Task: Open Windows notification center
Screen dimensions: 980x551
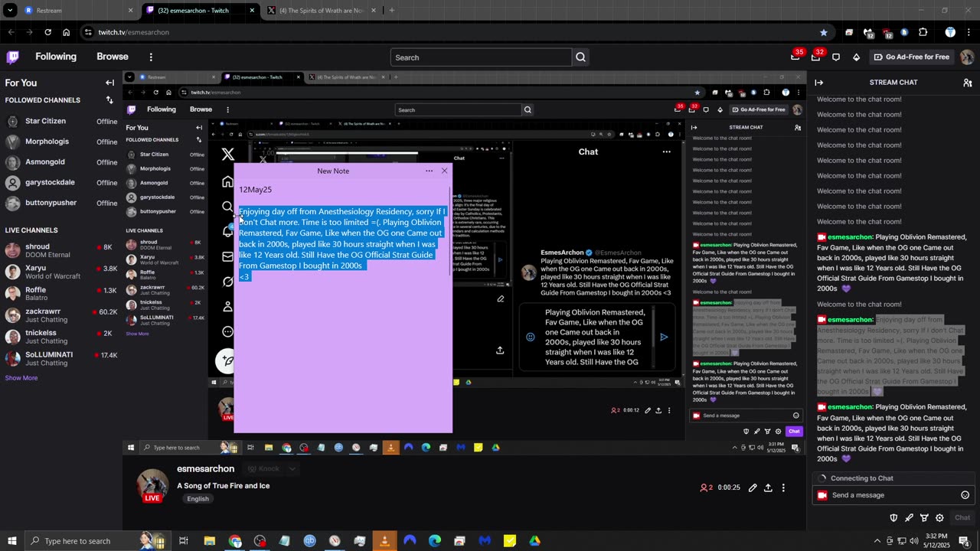Action: [x=965, y=541]
